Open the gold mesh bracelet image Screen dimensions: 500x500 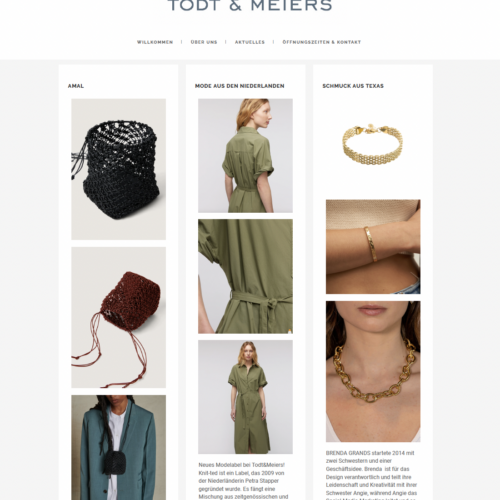click(373, 146)
